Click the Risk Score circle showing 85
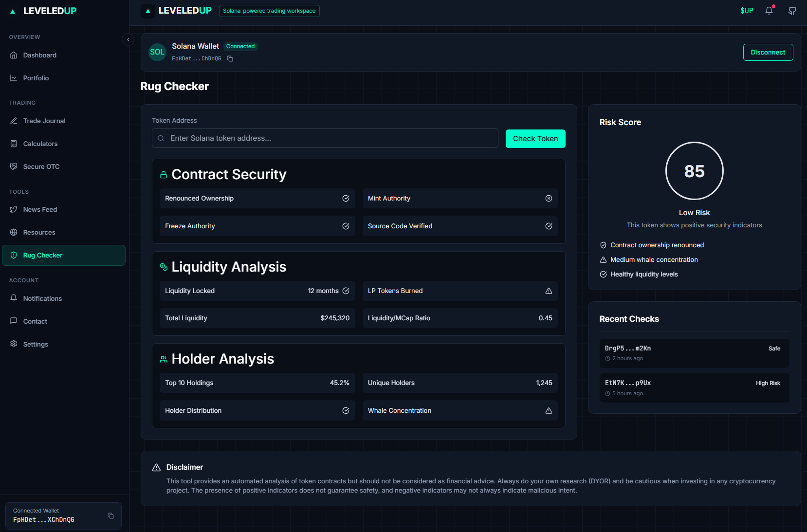The width and height of the screenshot is (807, 532). (695, 171)
